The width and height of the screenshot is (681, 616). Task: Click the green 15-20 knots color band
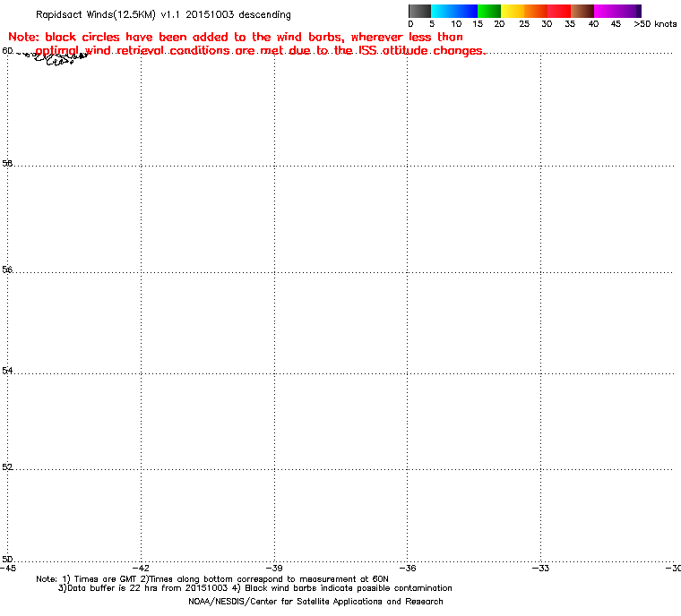(489, 11)
